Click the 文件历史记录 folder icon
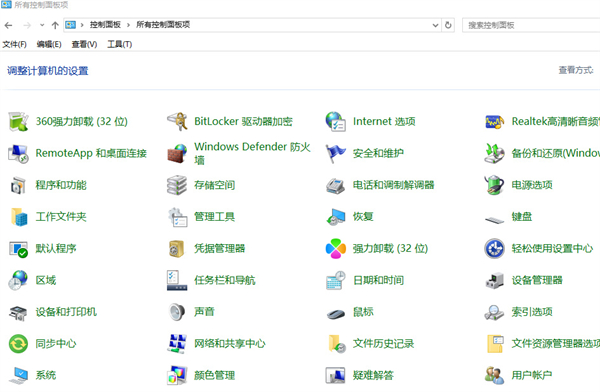Screen dimensions: 600x392 (x=337, y=344)
